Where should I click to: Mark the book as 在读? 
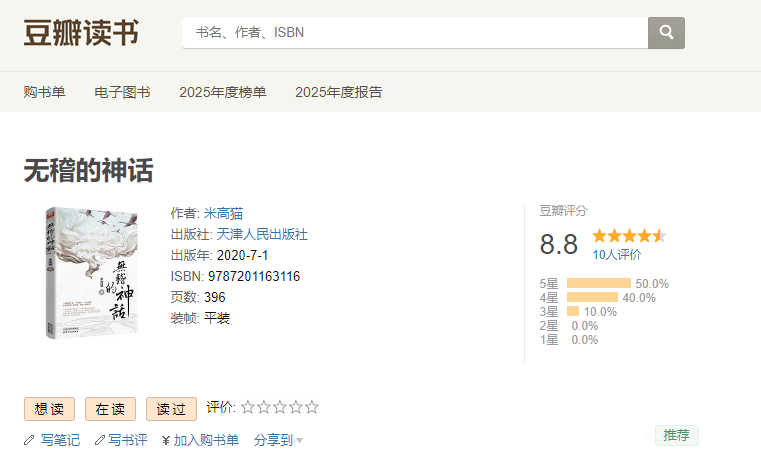point(110,409)
